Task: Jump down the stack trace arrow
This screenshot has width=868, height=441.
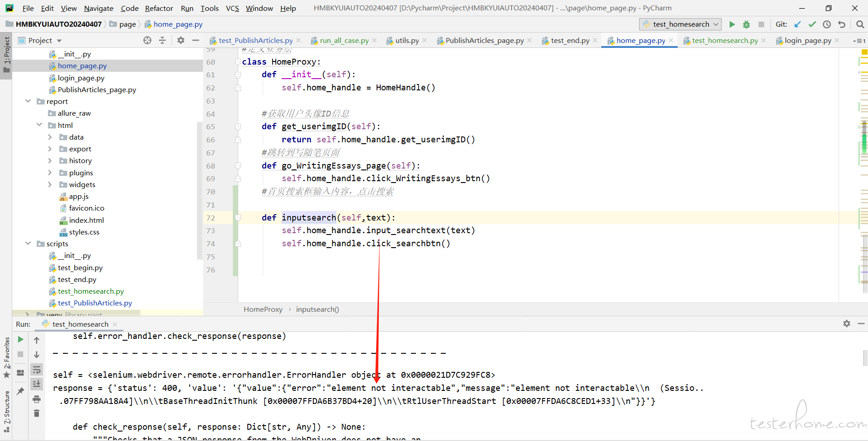Action: click(x=37, y=355)
